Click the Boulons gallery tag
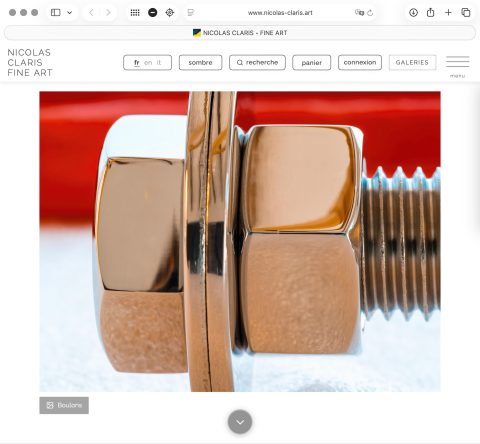Viewport: 480px width, 444px height. click(x=64, y=405)
